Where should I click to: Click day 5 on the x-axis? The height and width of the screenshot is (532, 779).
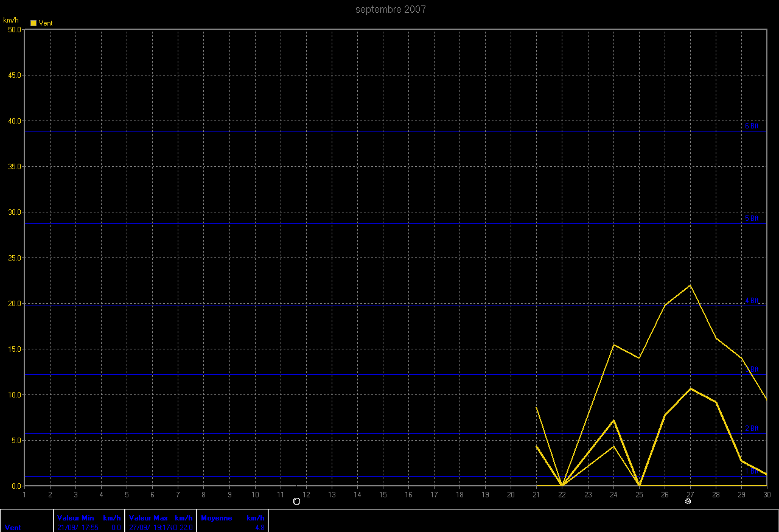click(x=127, y=495)
